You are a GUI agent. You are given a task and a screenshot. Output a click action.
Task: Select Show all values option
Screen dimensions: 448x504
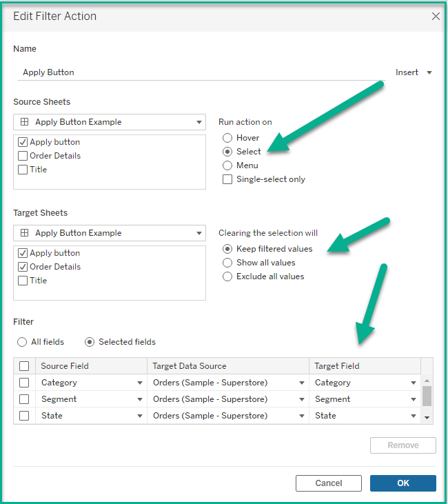pyautogui.click(x=227, y=263)
